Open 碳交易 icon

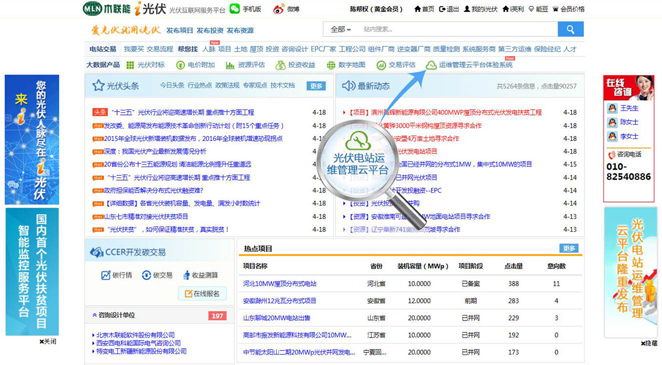click(146, 275)
